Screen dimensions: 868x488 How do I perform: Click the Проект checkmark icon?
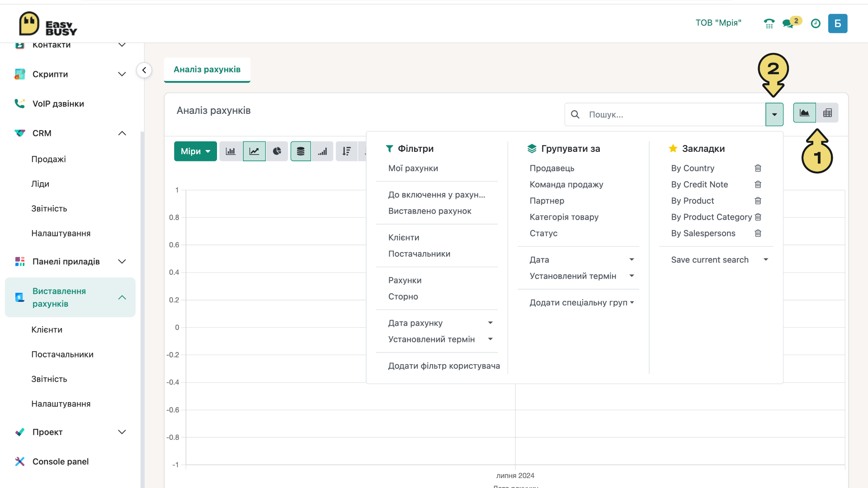19,432
